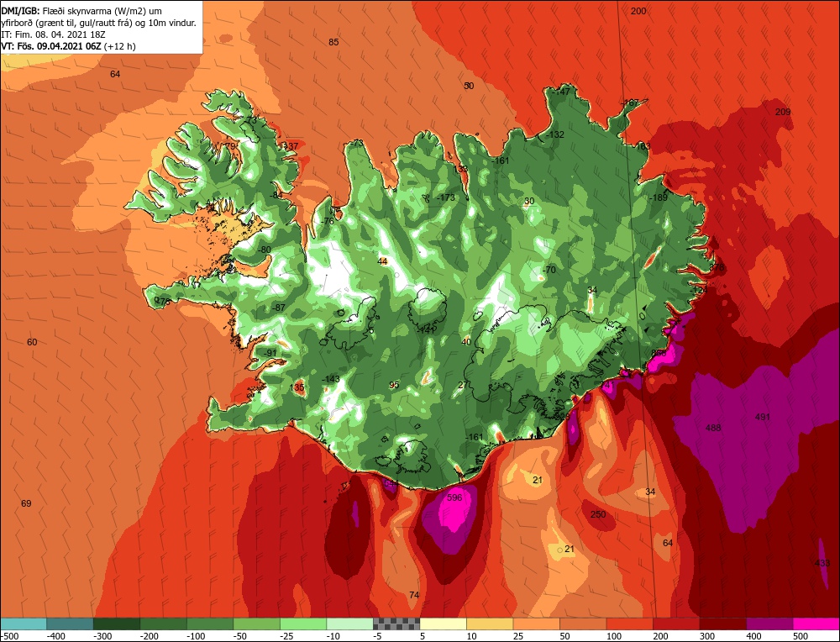840x642 pixels.
Task: Click the purple legend swatch between 400 and 500
Action: pos(769,624)
